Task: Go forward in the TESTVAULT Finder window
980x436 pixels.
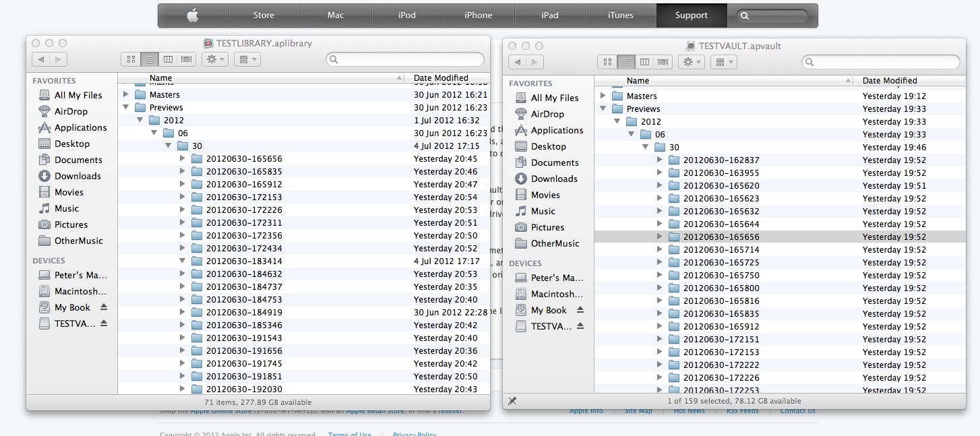Action: (536, 62)
